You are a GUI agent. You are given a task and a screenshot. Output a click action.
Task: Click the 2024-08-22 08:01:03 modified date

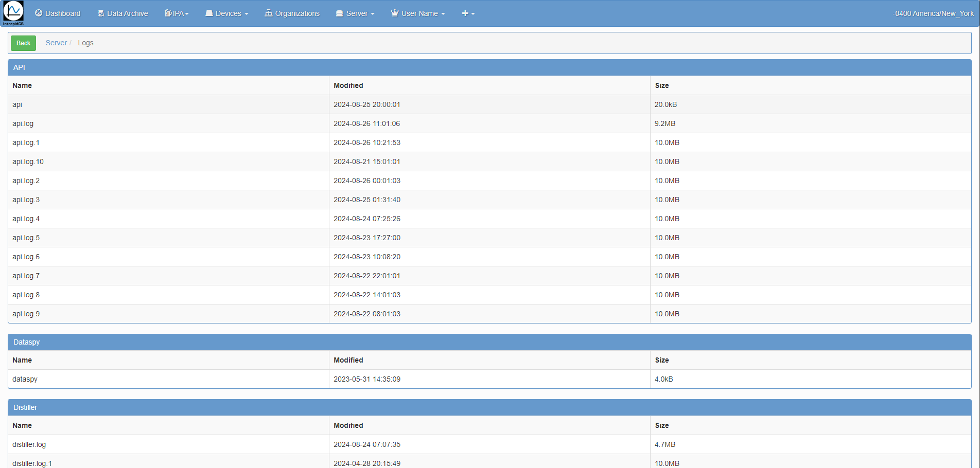[366, 314]
